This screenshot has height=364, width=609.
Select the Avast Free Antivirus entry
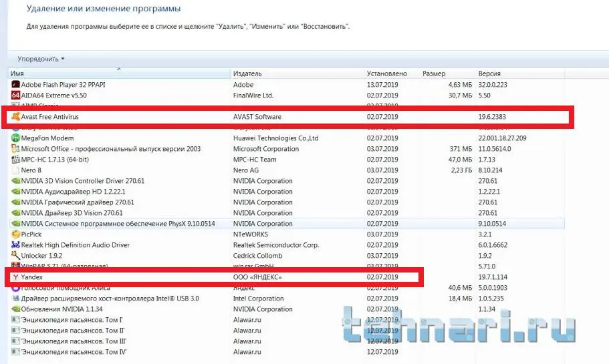click(x=49, y=116)
